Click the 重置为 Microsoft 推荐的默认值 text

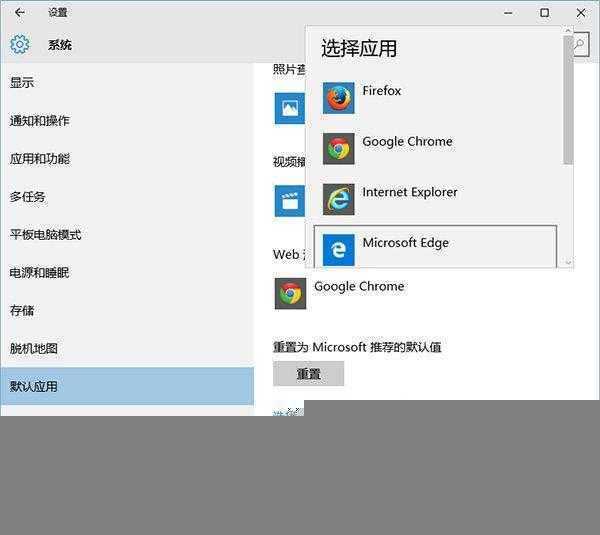point(357,347)
